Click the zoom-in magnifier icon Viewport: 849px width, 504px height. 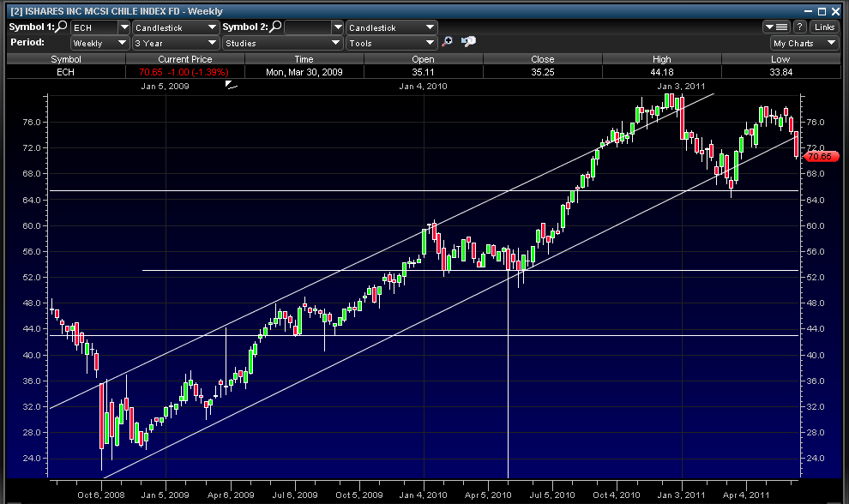[x=448, y=42]
